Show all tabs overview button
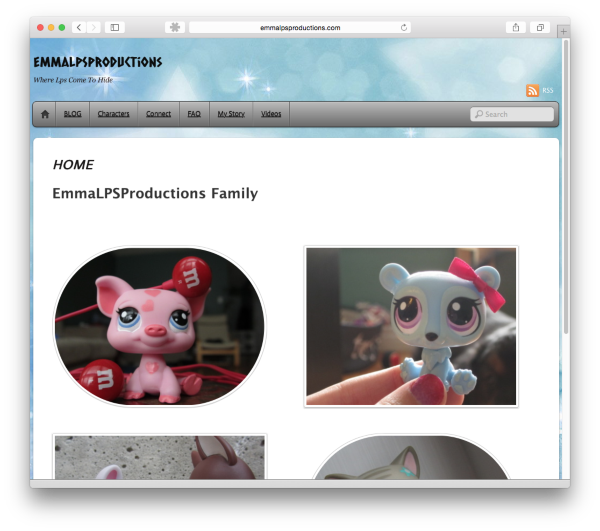This screenshot has height=531, width=600. coord(541,27)
